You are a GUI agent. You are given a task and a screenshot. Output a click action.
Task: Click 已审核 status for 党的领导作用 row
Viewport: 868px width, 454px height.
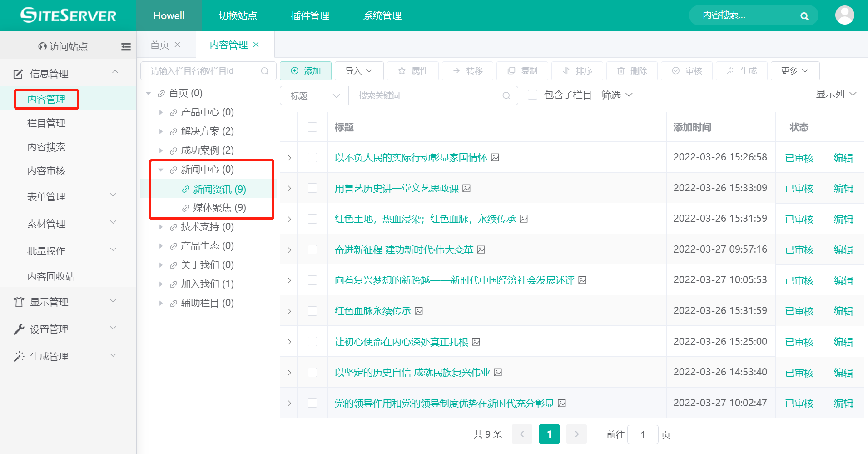coord(799,403)
